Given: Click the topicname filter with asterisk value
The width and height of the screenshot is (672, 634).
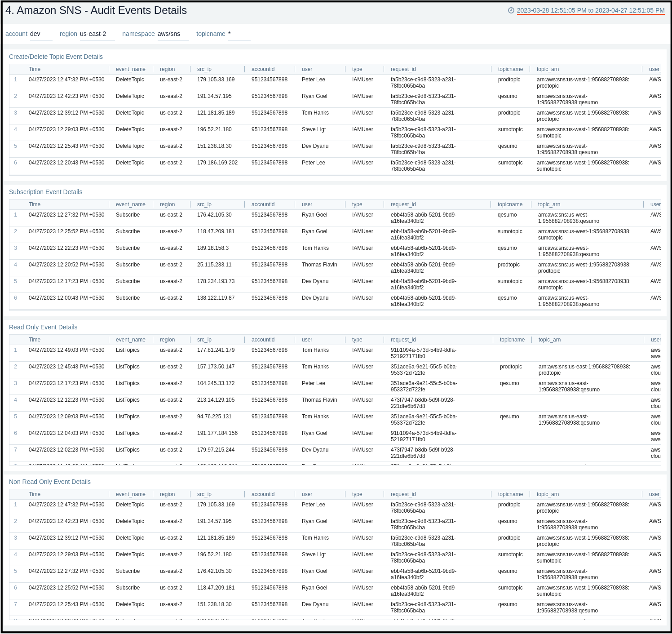Looking at the screenshot, I should 239,34.
